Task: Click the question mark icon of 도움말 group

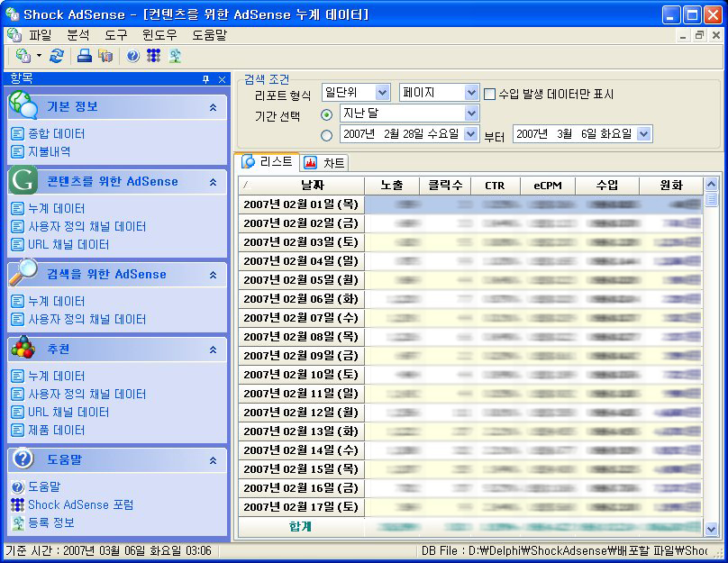Action: [23, 459]
